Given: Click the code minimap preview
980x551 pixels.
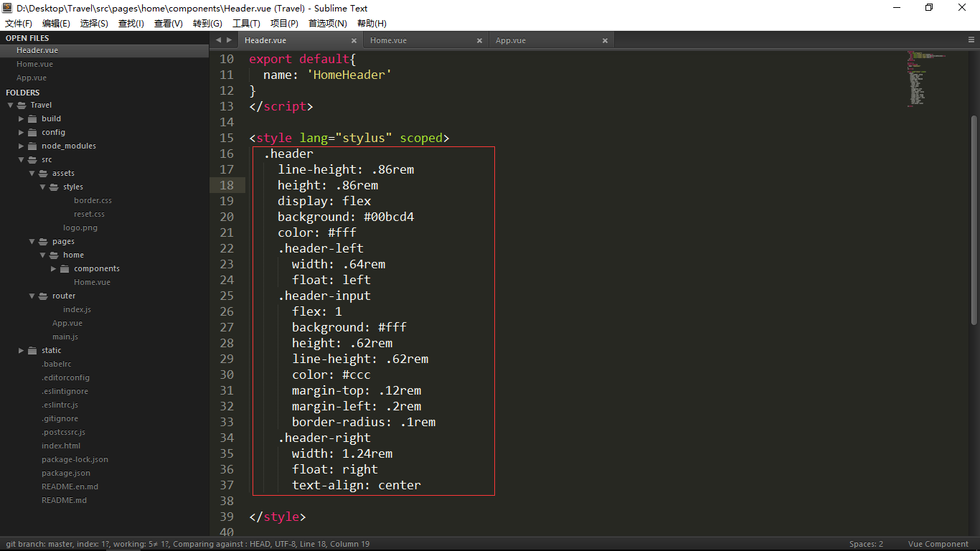Looking at the screenshot, I should [927, 79].
